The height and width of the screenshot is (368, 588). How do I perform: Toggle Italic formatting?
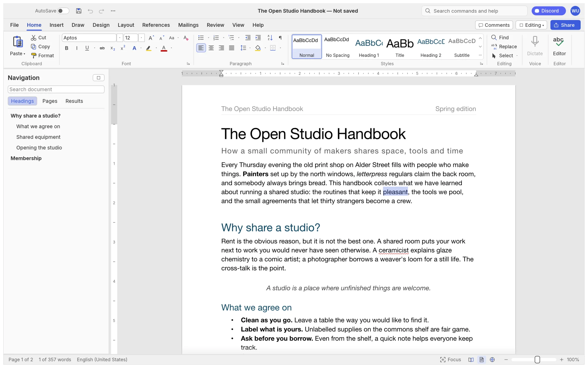[77, 48]
